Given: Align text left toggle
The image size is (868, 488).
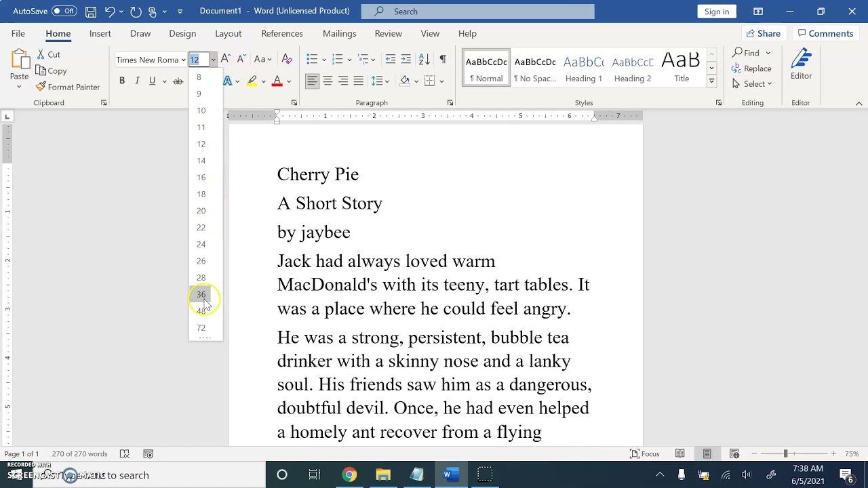Looking at the screenshot, I should click(x=312, y=81).
